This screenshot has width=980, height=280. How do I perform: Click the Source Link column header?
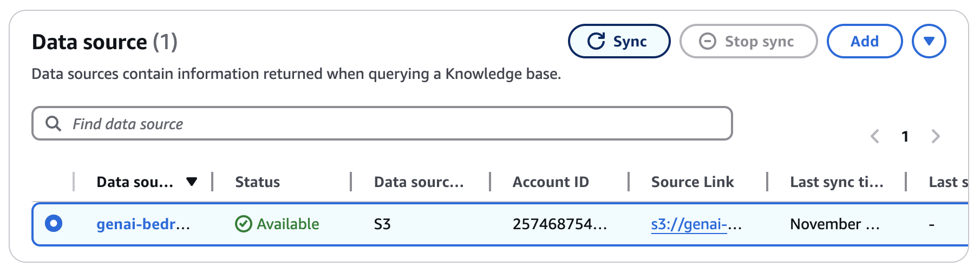692,182
